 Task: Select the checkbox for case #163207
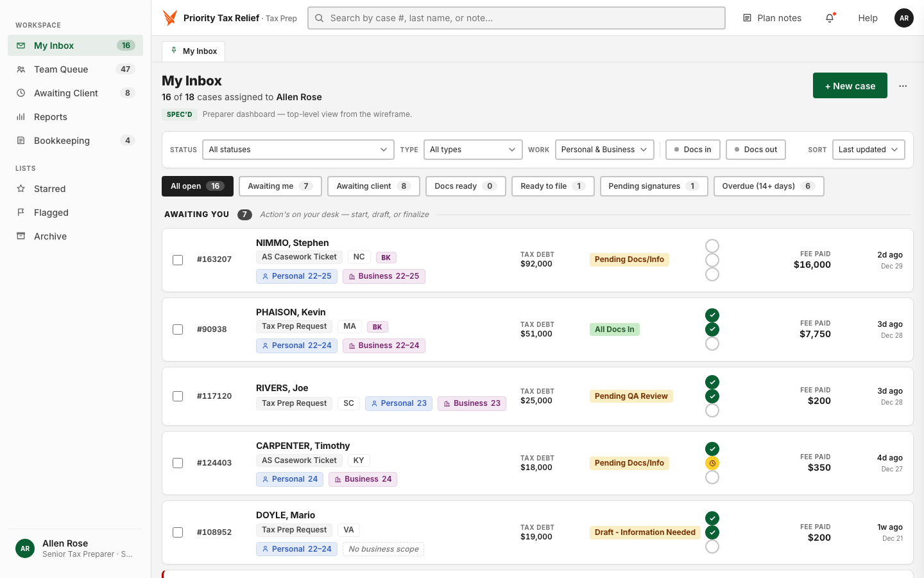tap(178, 260)
